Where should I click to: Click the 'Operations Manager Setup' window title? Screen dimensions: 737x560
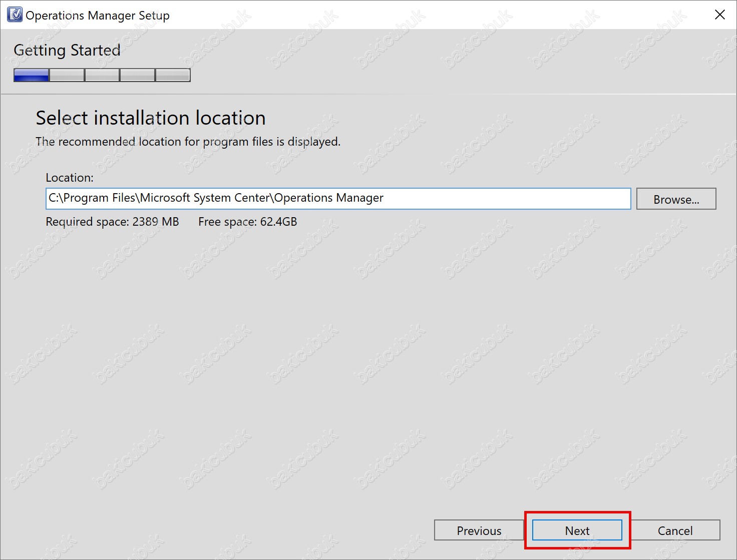point(98,16)
